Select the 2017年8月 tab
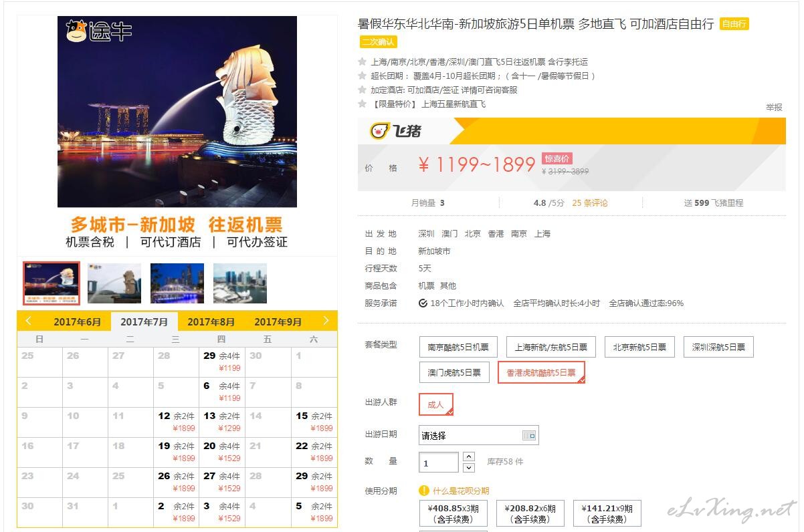Viewport: 804px width, 532px height. coord(211,321)
